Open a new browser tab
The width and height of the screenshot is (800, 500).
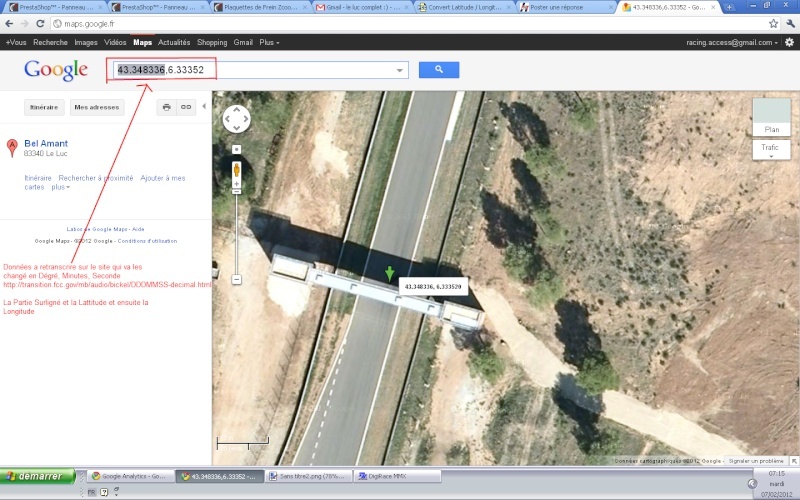[729, 7]
